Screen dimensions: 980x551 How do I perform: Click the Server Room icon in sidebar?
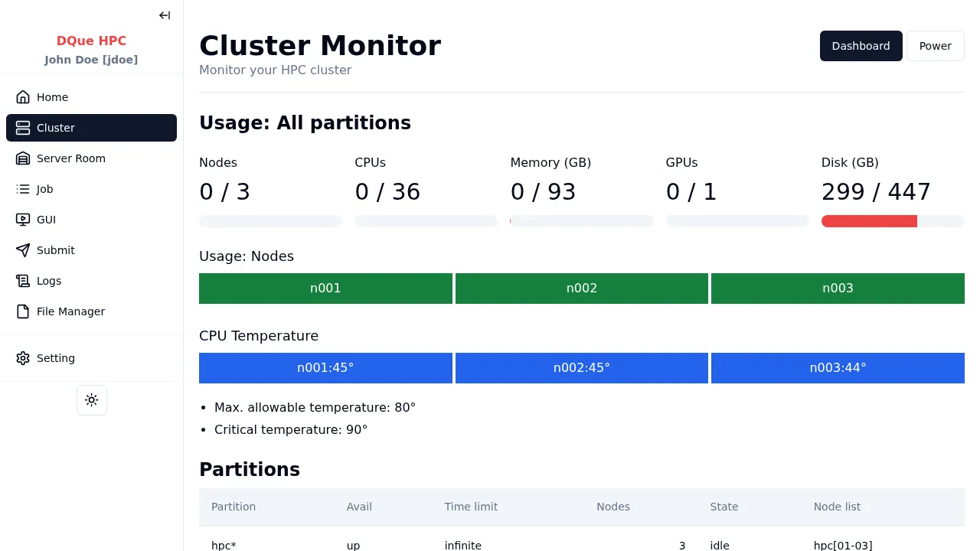23,158
